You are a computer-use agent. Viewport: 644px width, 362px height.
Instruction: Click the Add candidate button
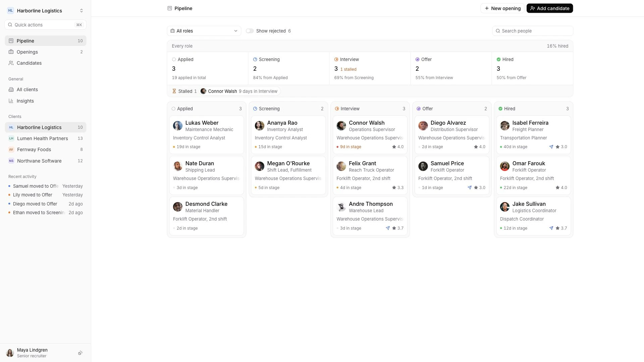pos(550,8)
